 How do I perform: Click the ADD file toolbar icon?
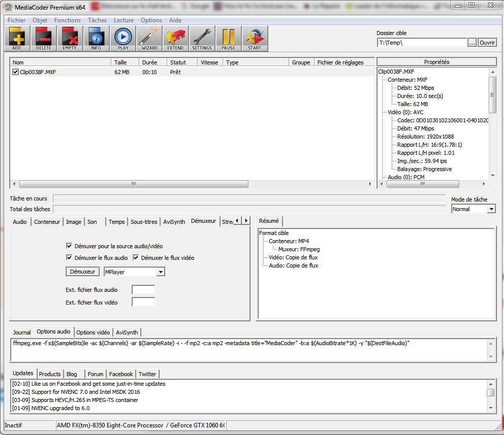[17, 39]
